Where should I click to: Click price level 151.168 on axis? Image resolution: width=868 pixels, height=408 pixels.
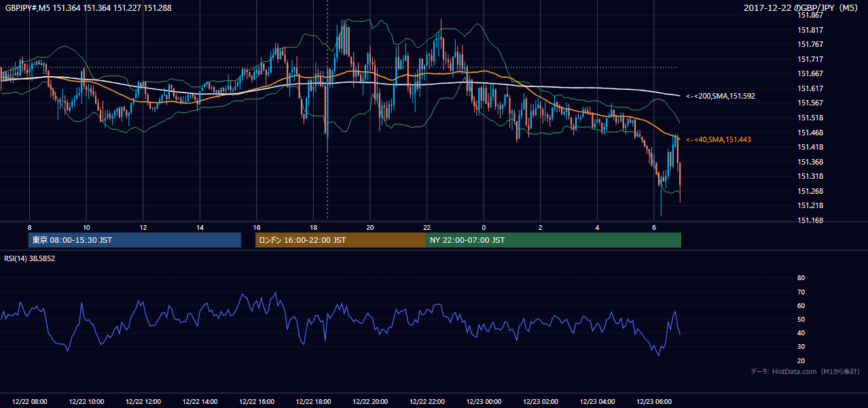pyautogui.click(x=810, y=220)
